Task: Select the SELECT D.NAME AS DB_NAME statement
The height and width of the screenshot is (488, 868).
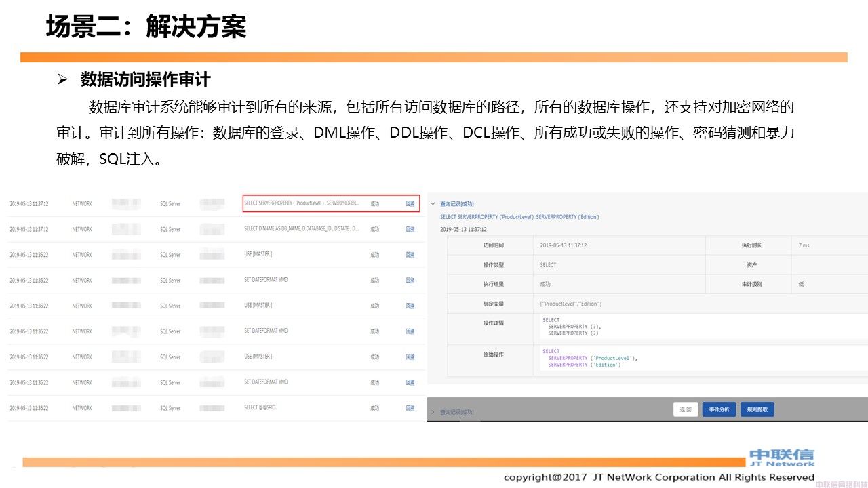Action: [302, 229]
